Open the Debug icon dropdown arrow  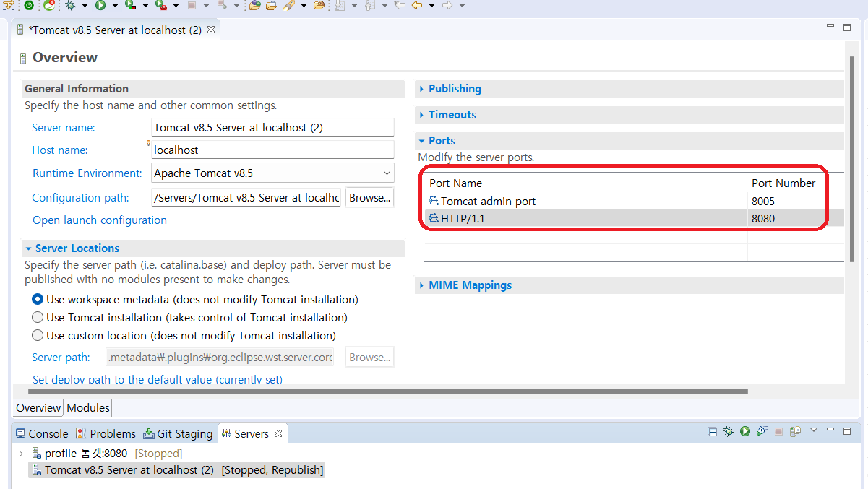pyautogui.click(x=85, y=5)
